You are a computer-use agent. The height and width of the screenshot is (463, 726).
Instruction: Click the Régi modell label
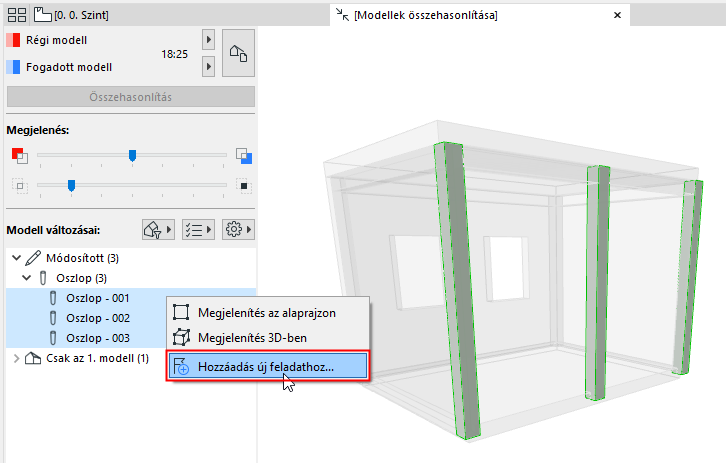pyautogui.click(x=56, y=40)
